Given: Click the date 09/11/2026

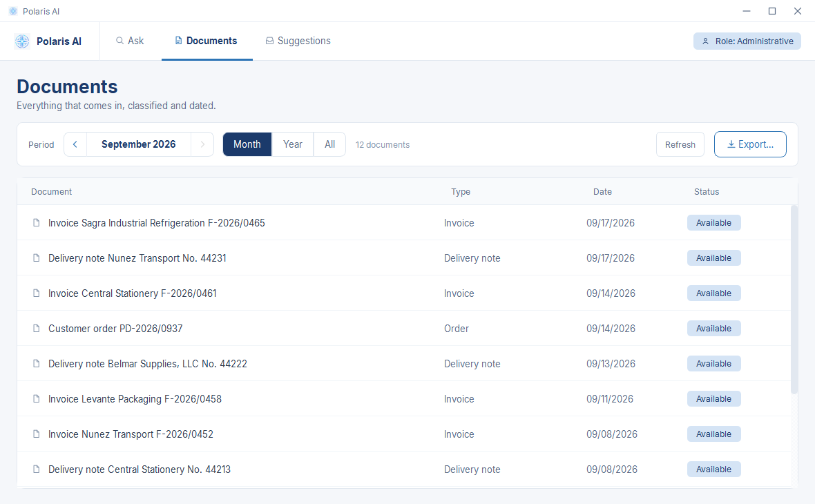Looking at the screenshot, I should (610, 399).
